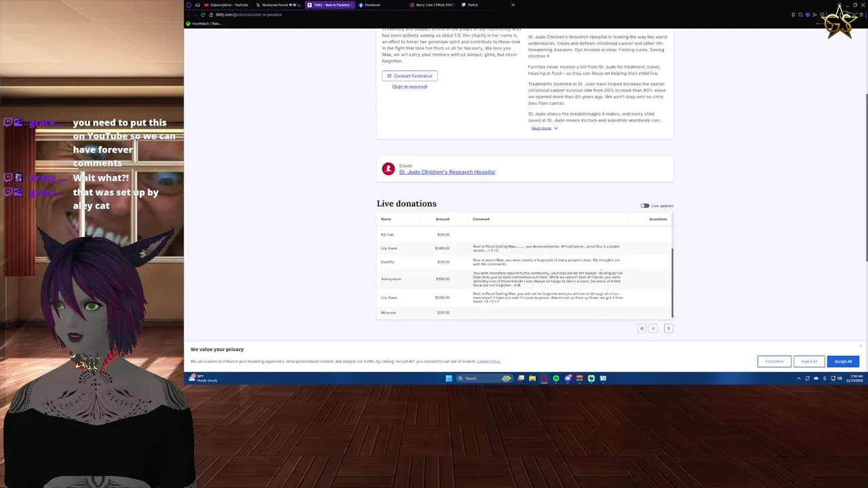The image size is (868, 488).
Task: Click the $340.00 donation amount
Action: [442, 248]
